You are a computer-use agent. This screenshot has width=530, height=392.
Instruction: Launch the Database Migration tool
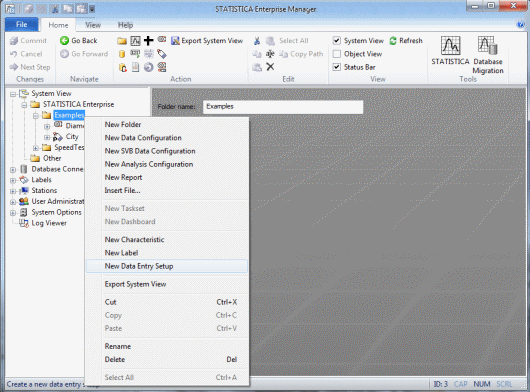point(487,46)
